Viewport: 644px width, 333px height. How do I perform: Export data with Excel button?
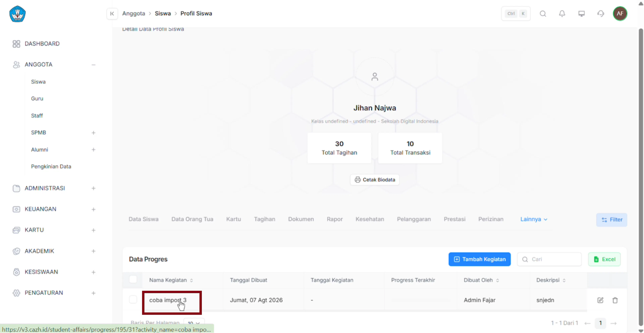[604, 259]
